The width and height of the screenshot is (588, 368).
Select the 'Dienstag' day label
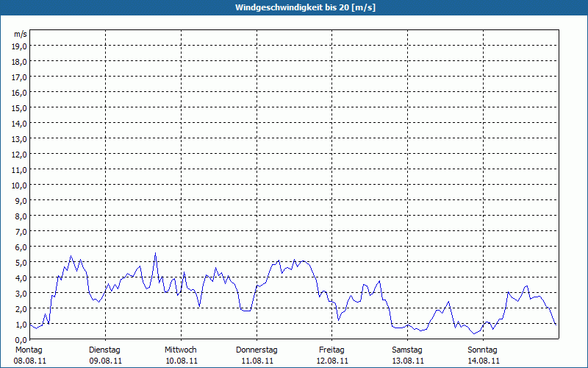click(104, 350)
